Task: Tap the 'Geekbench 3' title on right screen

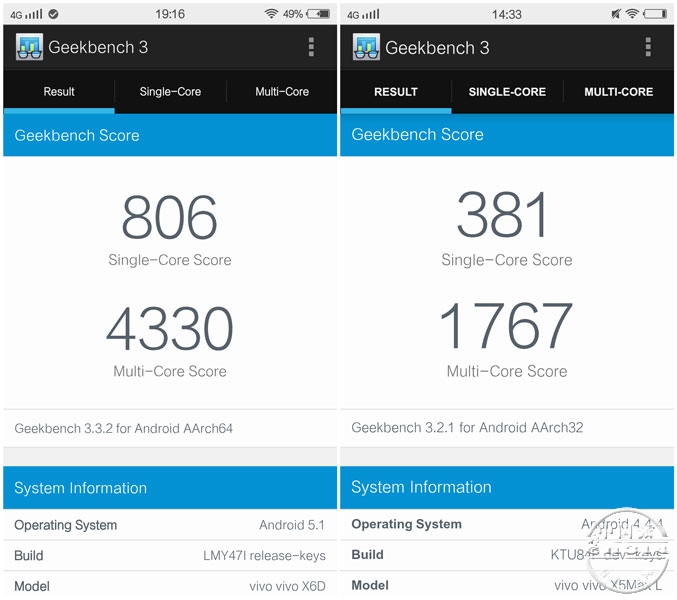Action: pyautogui.click(x=437, y=47)
